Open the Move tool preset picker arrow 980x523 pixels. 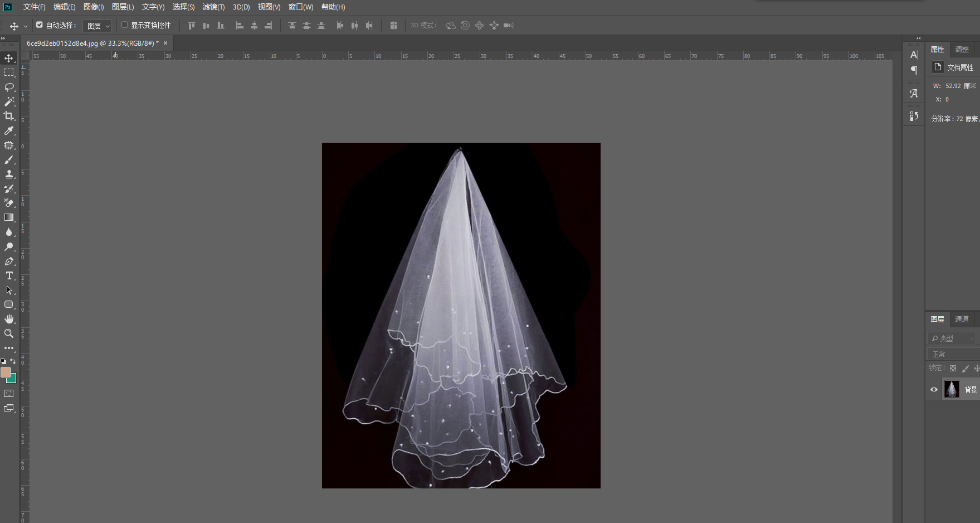tap(26, 26)
